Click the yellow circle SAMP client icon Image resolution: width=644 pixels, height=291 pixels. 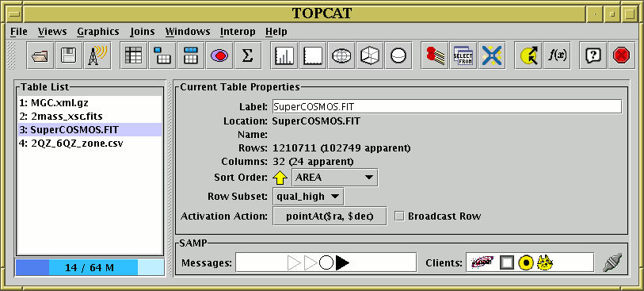pos(526,262)
